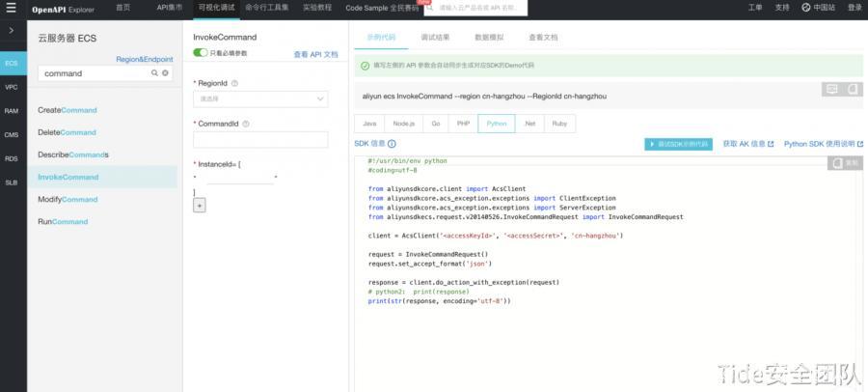868x392 pixels.
Task: Open the Cloud Shell icon beside the CLI command
Action: (x=832, y=89)
